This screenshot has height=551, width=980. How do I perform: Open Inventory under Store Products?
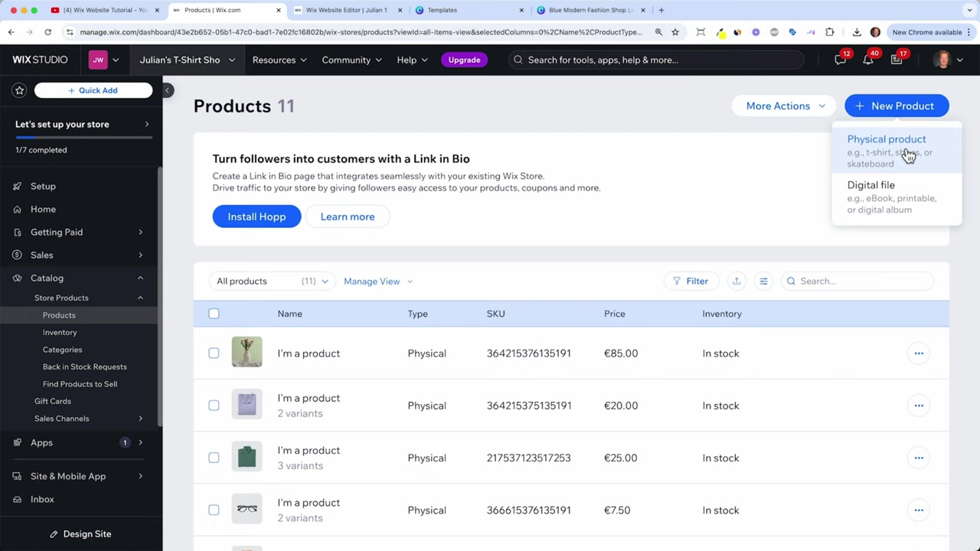[x=60, y=332]
